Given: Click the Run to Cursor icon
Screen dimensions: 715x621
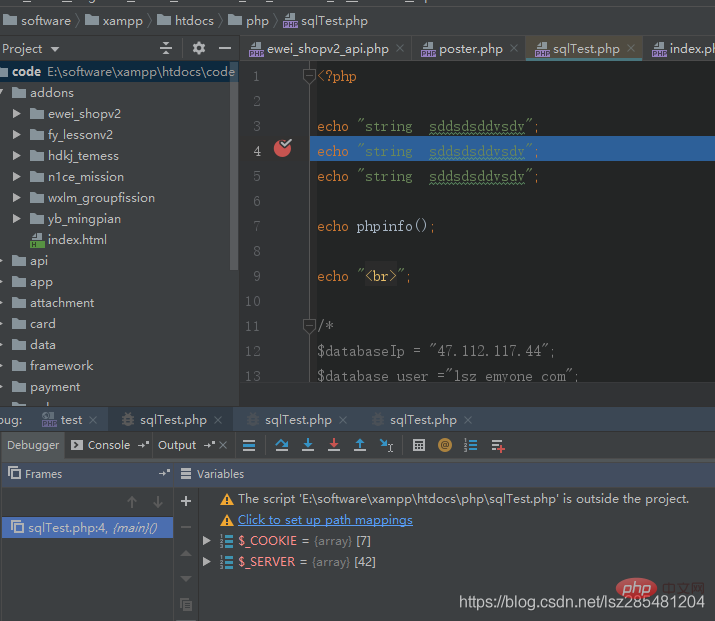Looking at the screenshot, I should [x=387, y=446].
